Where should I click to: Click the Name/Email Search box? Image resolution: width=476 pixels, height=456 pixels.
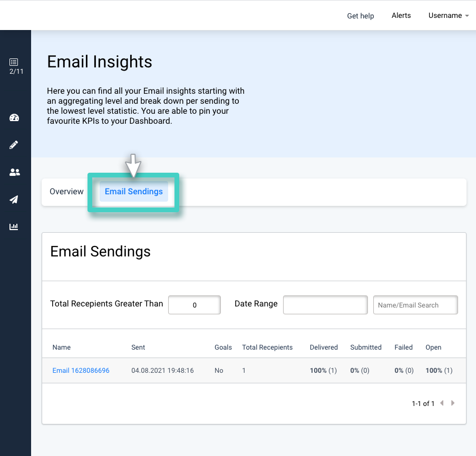(x=415, y=305)
